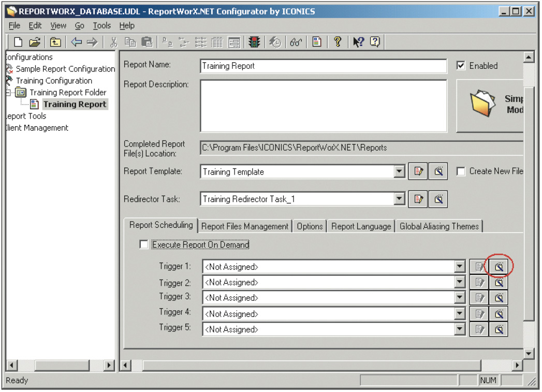Click the new trigger button for Trigger 2
The height and width of the screenshot is (392, 542).
499,282
